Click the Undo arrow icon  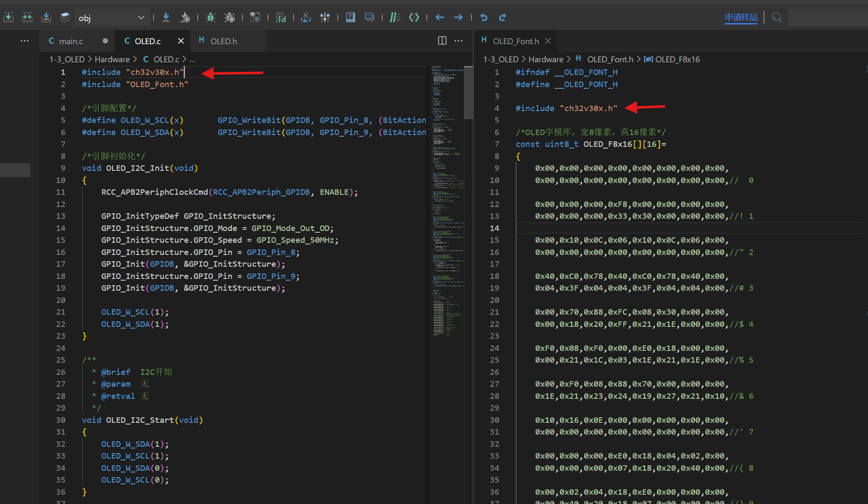click(484, 17)
